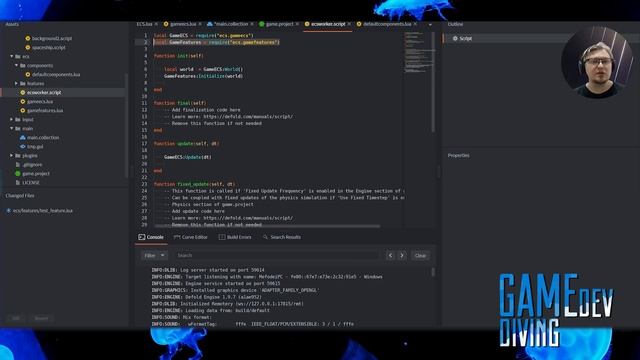
Task: Close the ecsworker.script tab
Action: click(349, 24)
